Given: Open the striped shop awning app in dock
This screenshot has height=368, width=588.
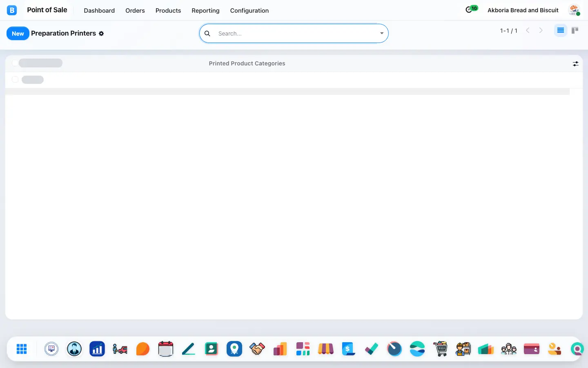Looking at the screenshot, I should coord(326,349).
